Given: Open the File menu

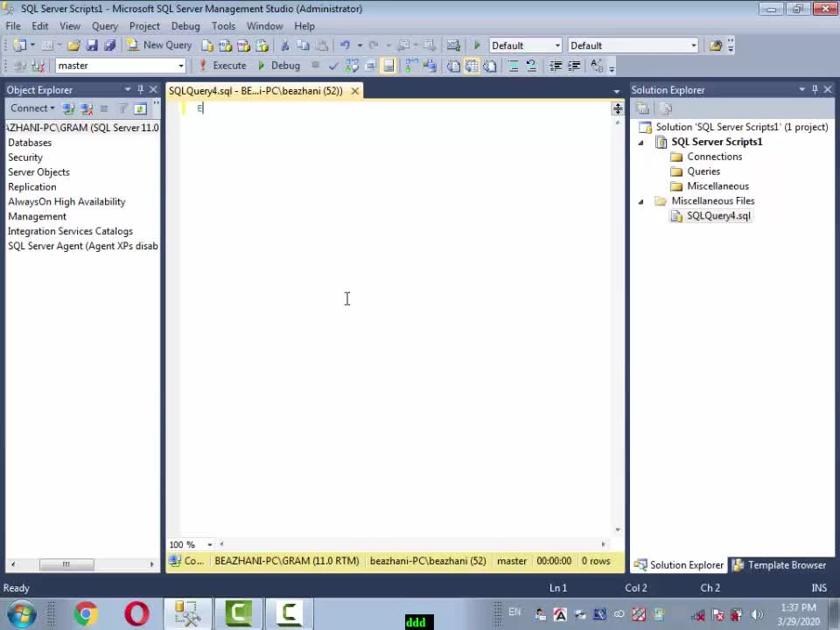Looking at the screenshot, I should point(13,25).
